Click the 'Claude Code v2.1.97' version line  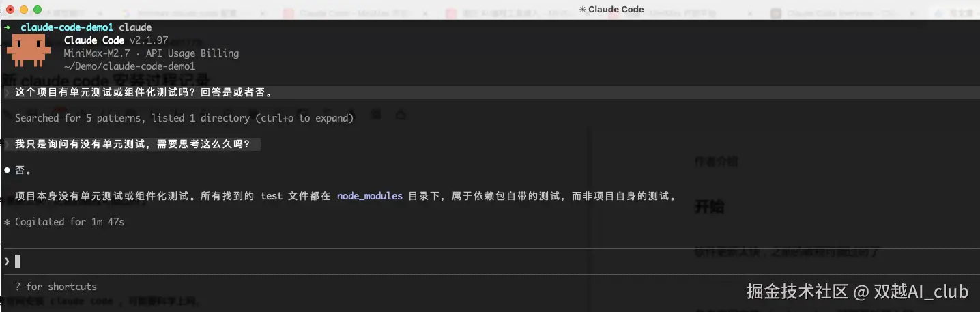(116, 40)
